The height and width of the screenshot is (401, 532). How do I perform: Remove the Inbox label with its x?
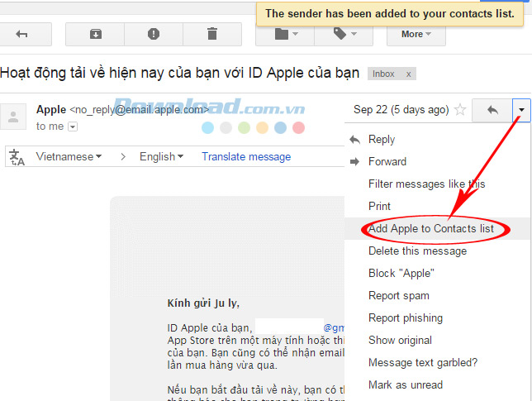pos(408,74)
